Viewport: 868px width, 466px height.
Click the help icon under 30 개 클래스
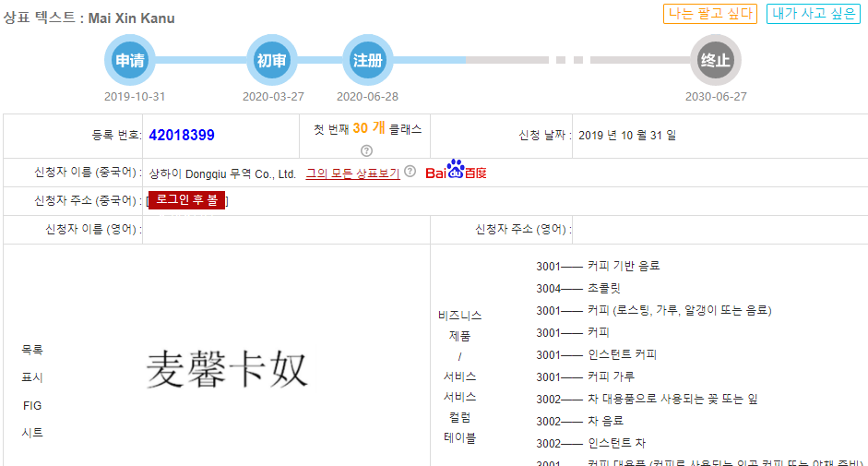point(366,150)
